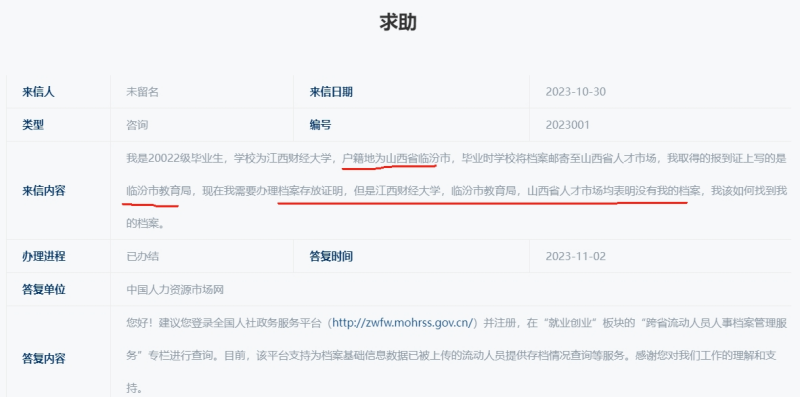Click the reply date 2023-11-02

point(576,256)
